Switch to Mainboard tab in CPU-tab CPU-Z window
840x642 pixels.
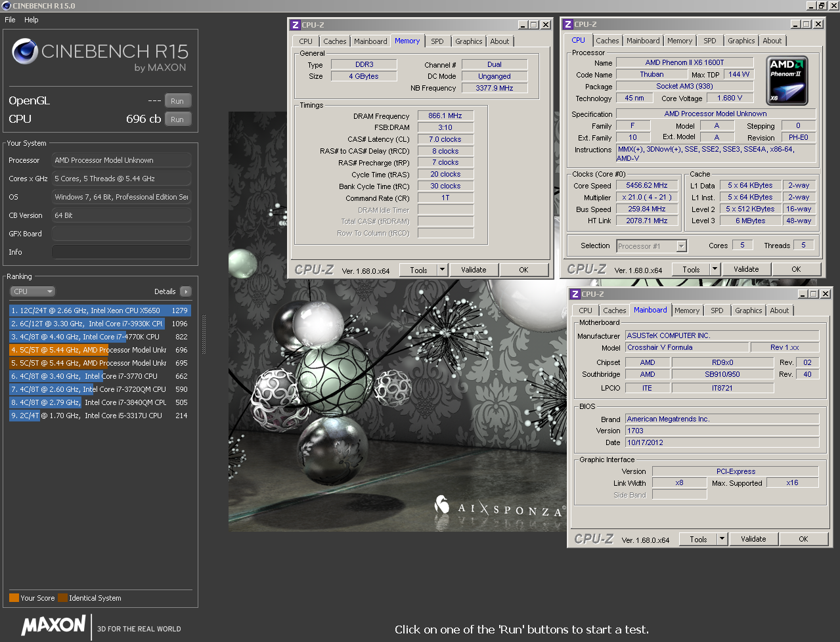(x=643, y=41)
